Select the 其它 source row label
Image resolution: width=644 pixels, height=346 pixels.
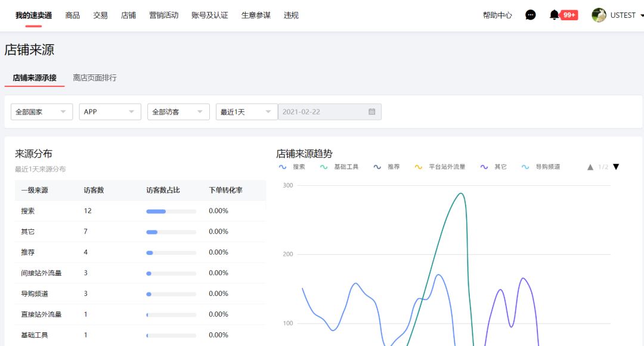click(x=27, y=232)
